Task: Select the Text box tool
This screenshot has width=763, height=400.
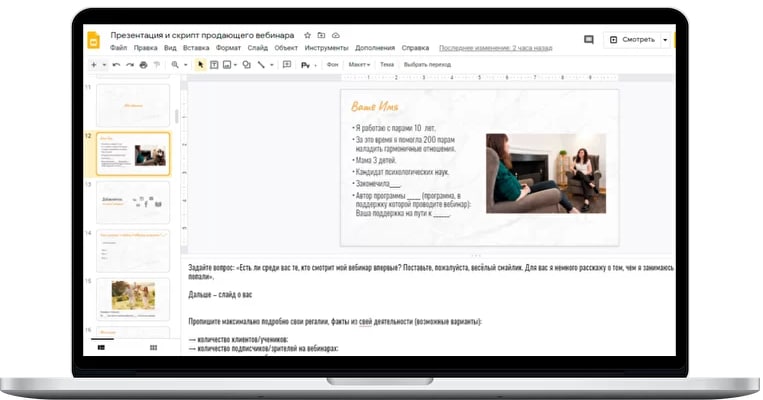Action: pyautogui.click(x=214, y=65)
